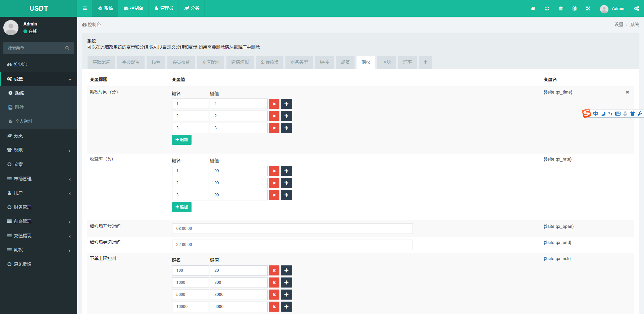Expand the 市场管理 sidebar menu
This screenshot has width=644, height=314.
coord(39,179)
